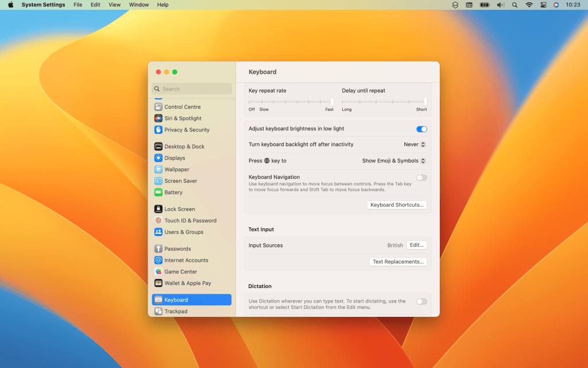Disable Adjust keyboard brightness in low light
Image resolution: width=588 pixels, height=368 pixels.
click(421, 129)
